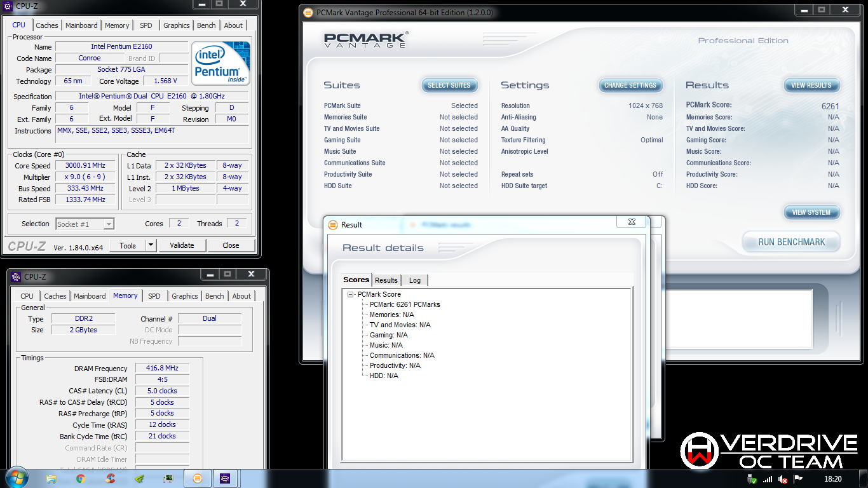The image size is (868, 488).
Task: Open the NVIDIA taskbar icon
Action: [140, 478]
